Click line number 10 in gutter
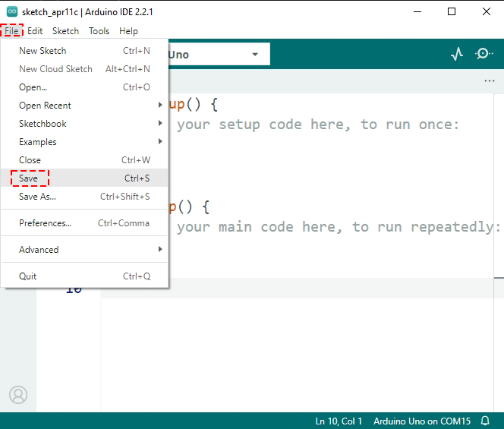 pyautogui.click(x=74, y=289)
